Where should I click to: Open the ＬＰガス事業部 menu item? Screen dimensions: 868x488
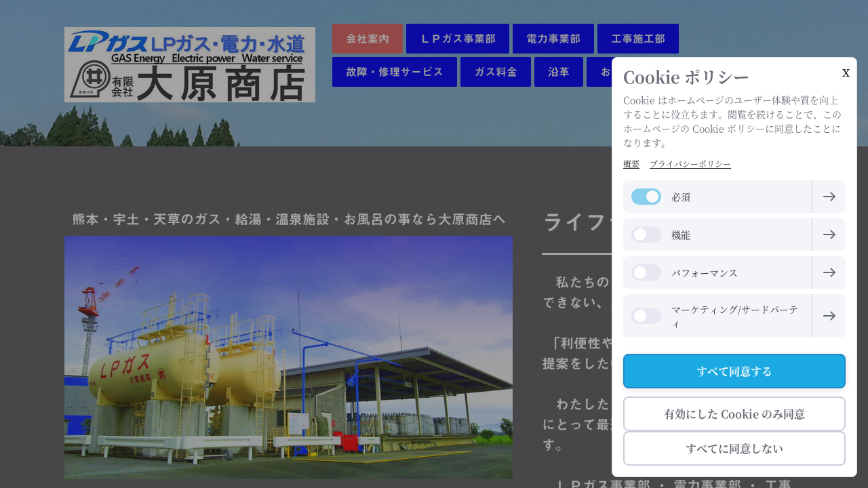click(458, 39)
